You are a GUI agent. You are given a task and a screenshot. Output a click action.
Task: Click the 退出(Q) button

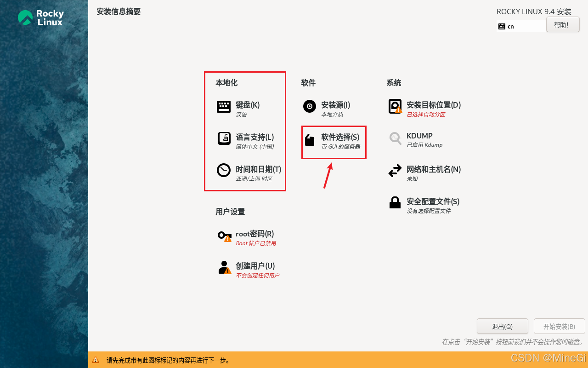(503, 326)
